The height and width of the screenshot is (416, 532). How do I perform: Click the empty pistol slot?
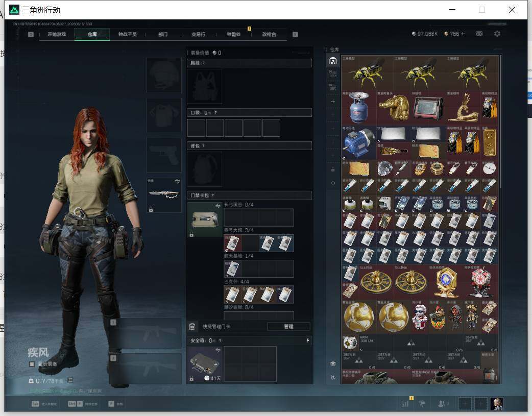(164, 155)
